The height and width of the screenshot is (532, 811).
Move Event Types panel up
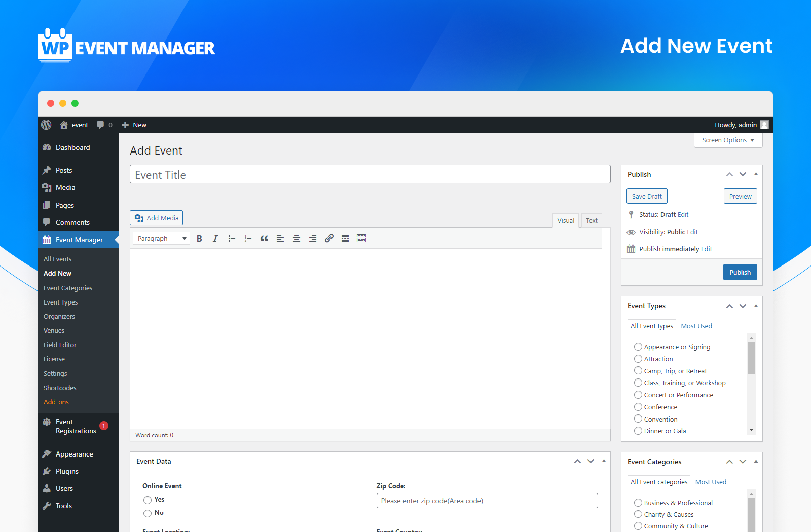click(x=729, y=306)
